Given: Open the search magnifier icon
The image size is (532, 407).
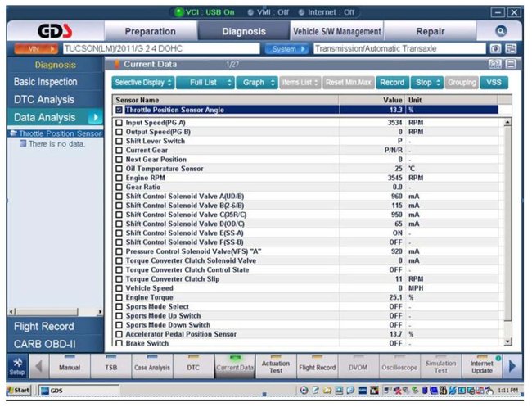Looking at the screenshot, I should pyautogui.click(x=501, y=31).
